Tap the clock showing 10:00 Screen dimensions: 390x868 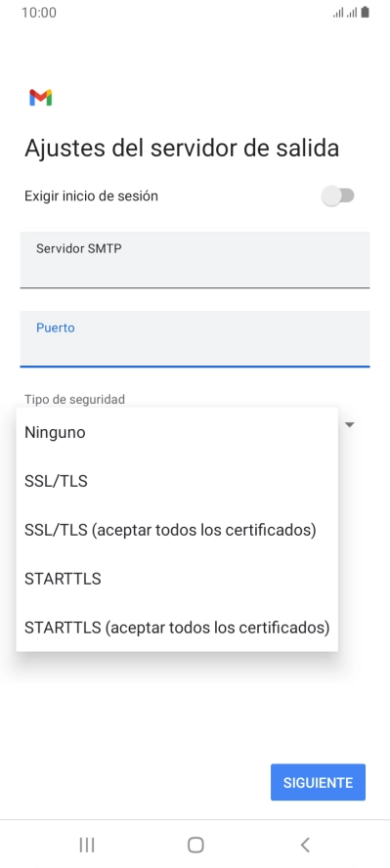pos(39,13)
